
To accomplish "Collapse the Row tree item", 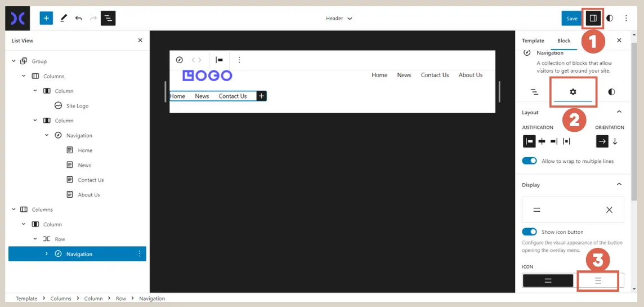I will click(x=35, y=239).
